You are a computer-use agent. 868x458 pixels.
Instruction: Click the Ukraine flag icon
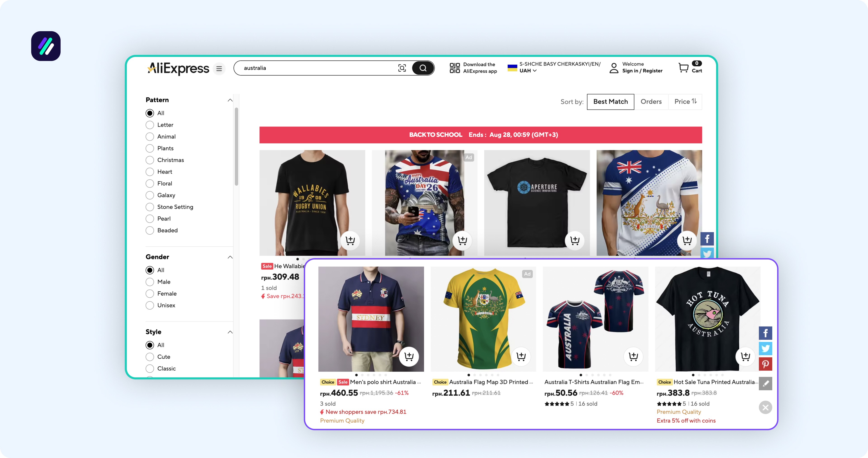tap(512, 68)
